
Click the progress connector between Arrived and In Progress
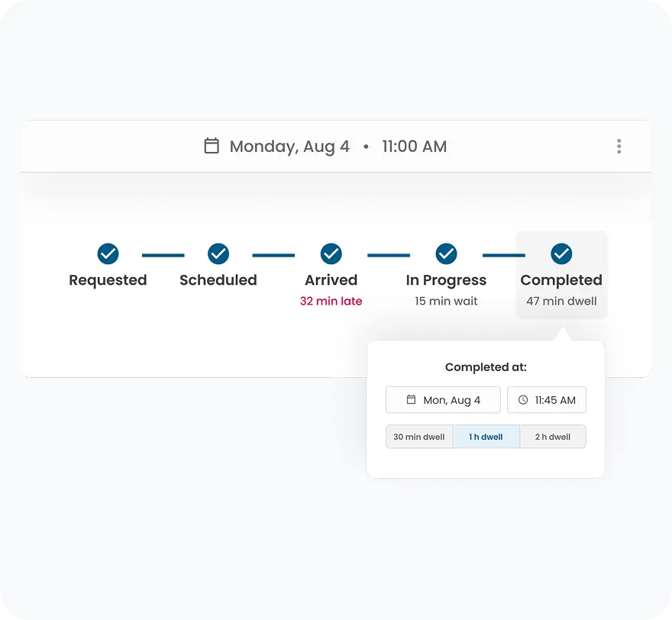tap(389, 254)
